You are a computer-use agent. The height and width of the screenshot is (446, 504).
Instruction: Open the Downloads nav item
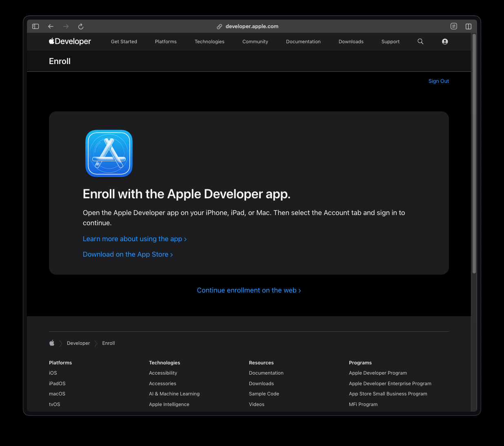351,42
